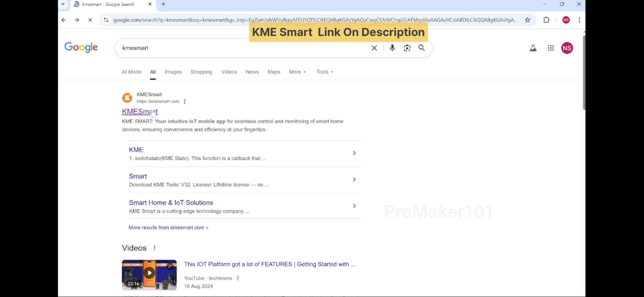Open Search Labs via the flask icon
Screen dimensions: 644x297
coord(533,48)
